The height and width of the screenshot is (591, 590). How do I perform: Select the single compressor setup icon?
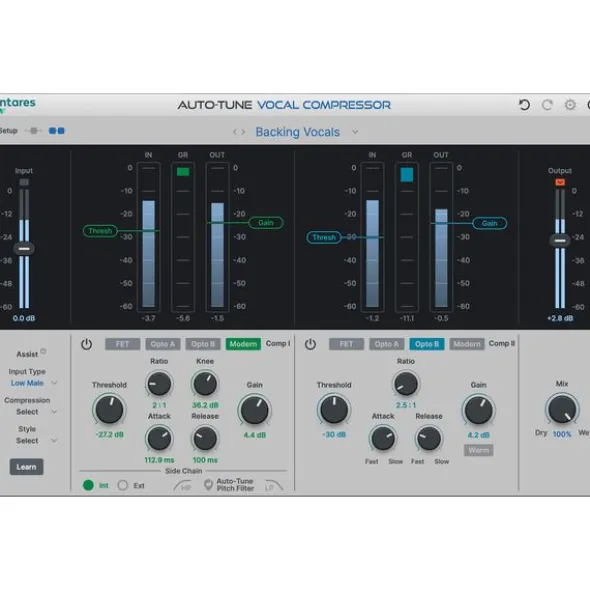[x=34, y=131]
